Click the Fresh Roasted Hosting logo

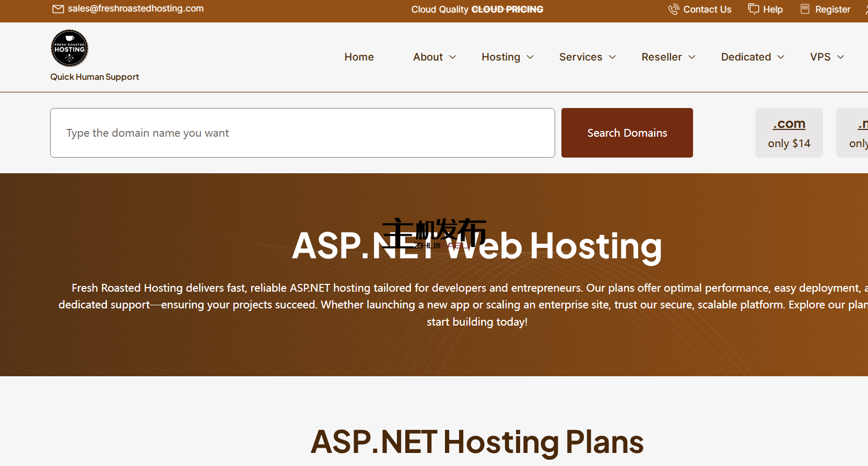point(69,49)
